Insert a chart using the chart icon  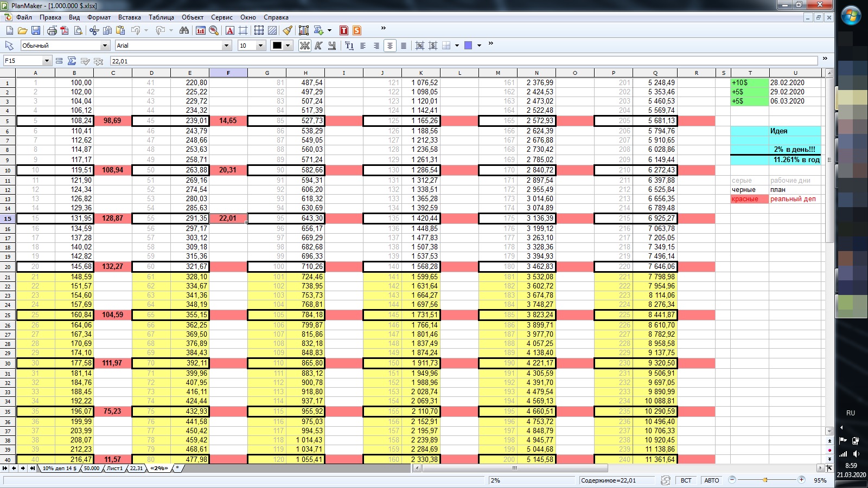point(303,31)
